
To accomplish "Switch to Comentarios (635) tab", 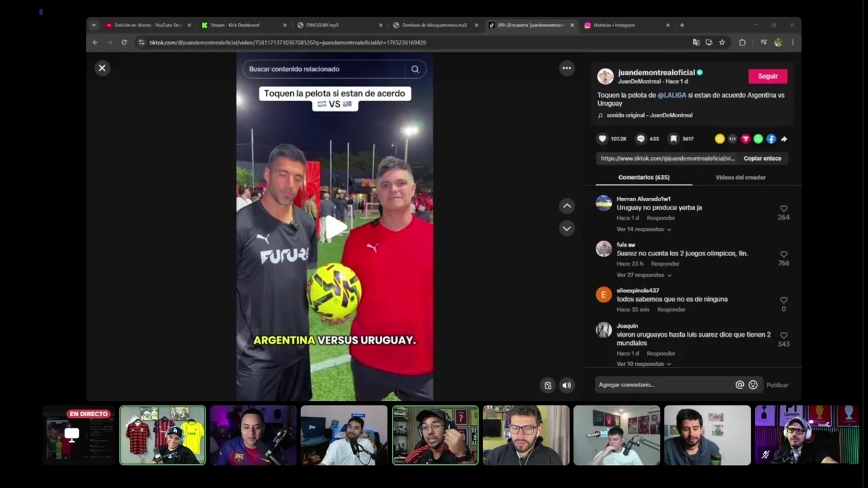I will point(644,178).
